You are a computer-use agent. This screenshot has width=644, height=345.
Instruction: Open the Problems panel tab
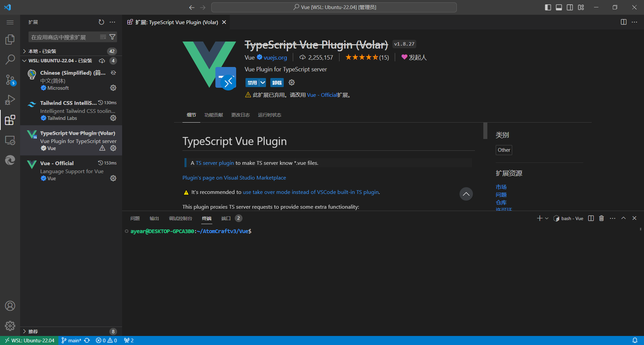tap(135, 218)
